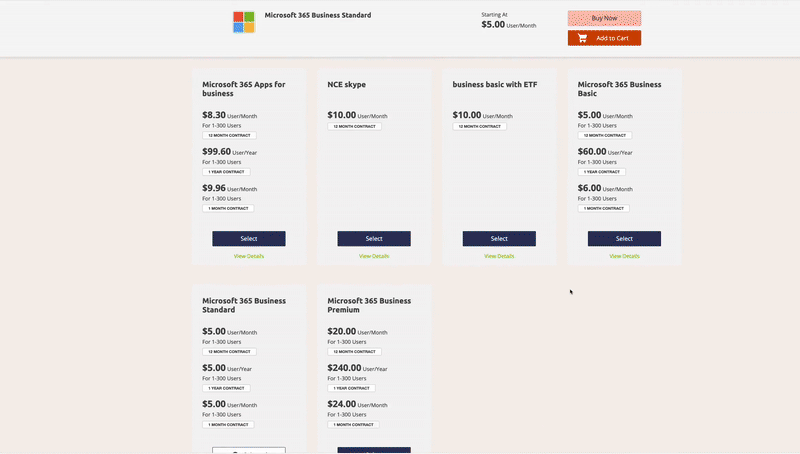The width and height of the screenshot is (800, 454).
Task: Select the business basic with ETF plan
Action: tap(499, 238)
